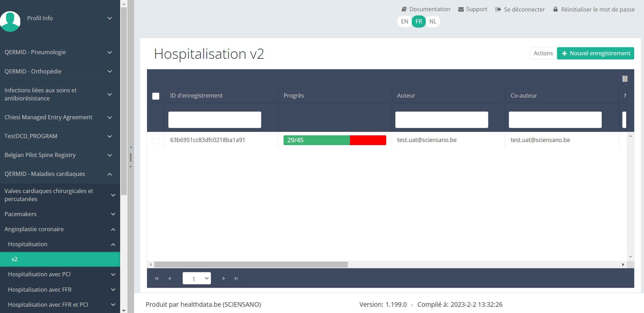Click Nouvel enregistrement button
644x313 pixels.
595,54
